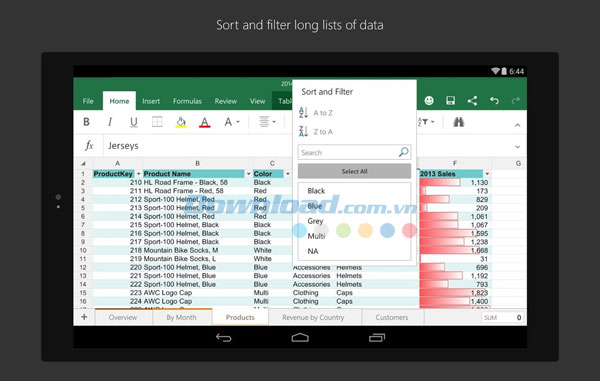
Task: Open the By Month sheet
Action: (181, 318)
